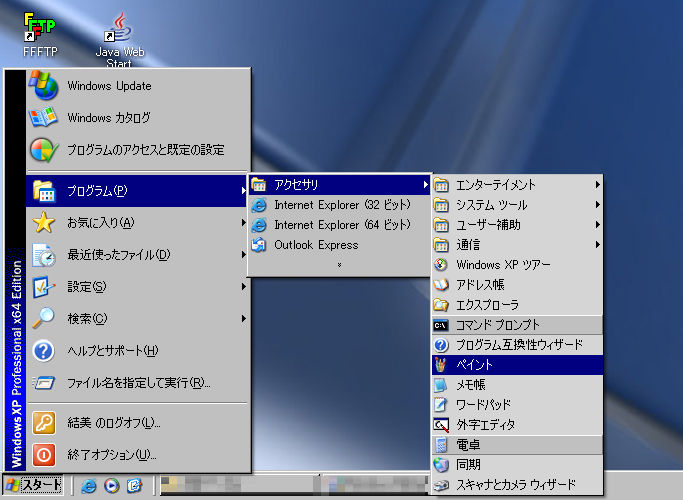Click the 最近使ったファイル document clock icon
Screen dimensions: 683x500
coord(44,255)
